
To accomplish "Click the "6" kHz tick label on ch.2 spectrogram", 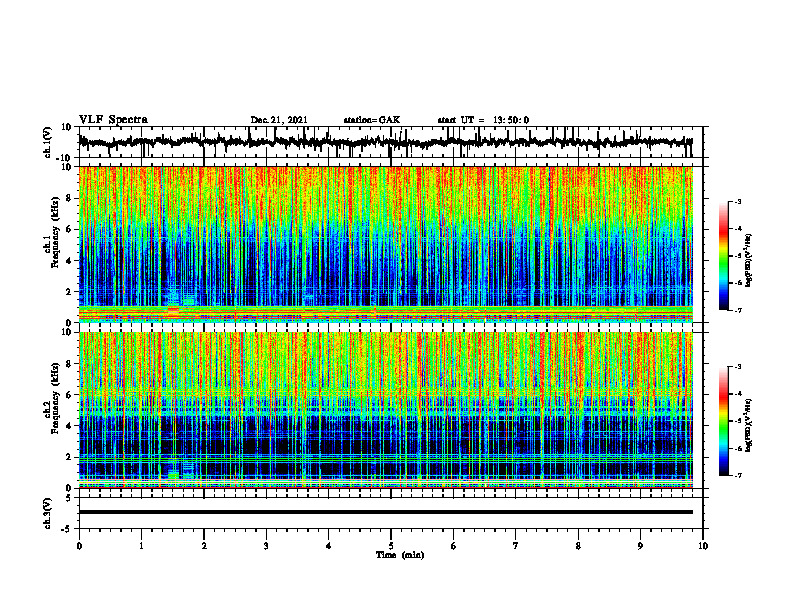I will click(70, 395).
